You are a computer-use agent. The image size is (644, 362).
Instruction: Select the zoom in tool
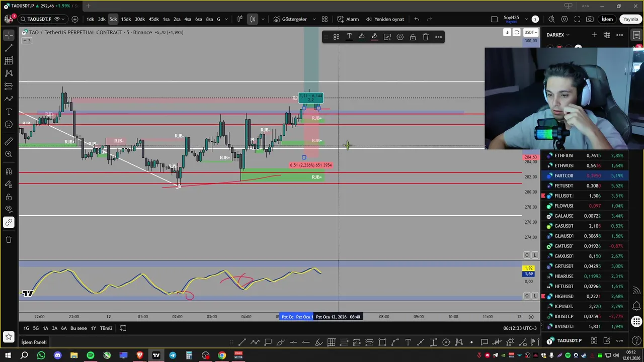pyautogui.click(x=9, y=154)
